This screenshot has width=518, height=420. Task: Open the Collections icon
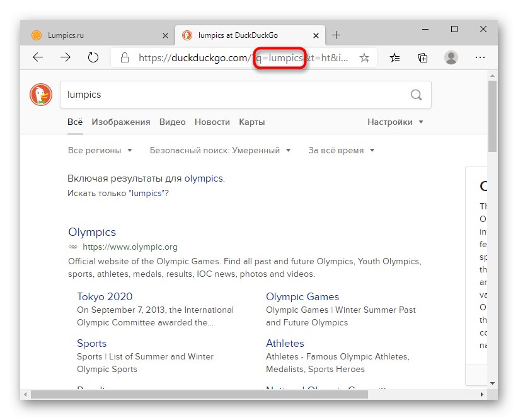pos(423,58)
